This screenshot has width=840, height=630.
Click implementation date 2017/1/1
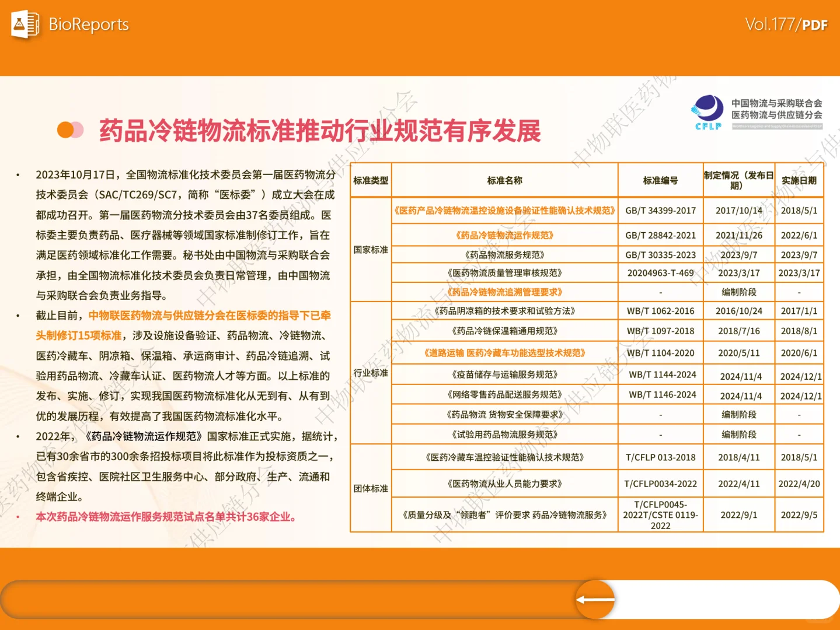799,311
